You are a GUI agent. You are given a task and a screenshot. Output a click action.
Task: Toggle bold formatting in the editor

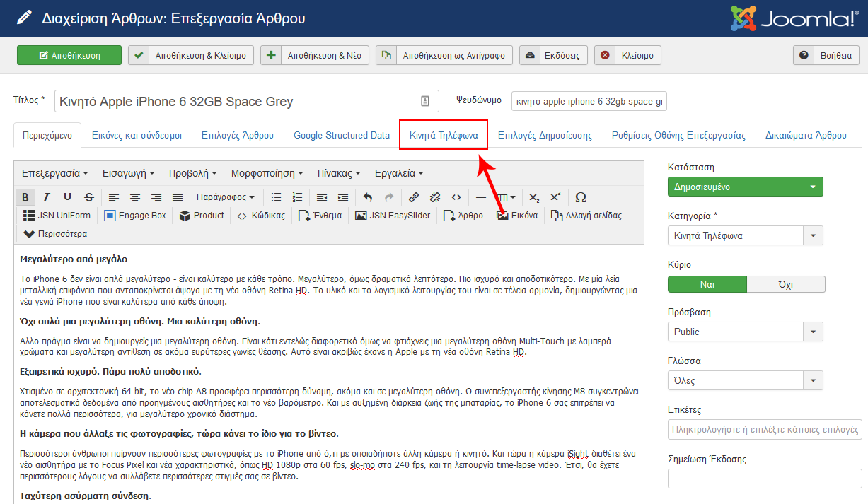25,197
